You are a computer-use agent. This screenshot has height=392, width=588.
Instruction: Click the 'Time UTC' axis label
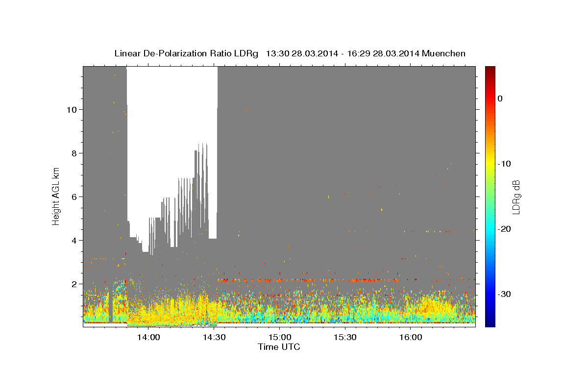tap(279, 347)
